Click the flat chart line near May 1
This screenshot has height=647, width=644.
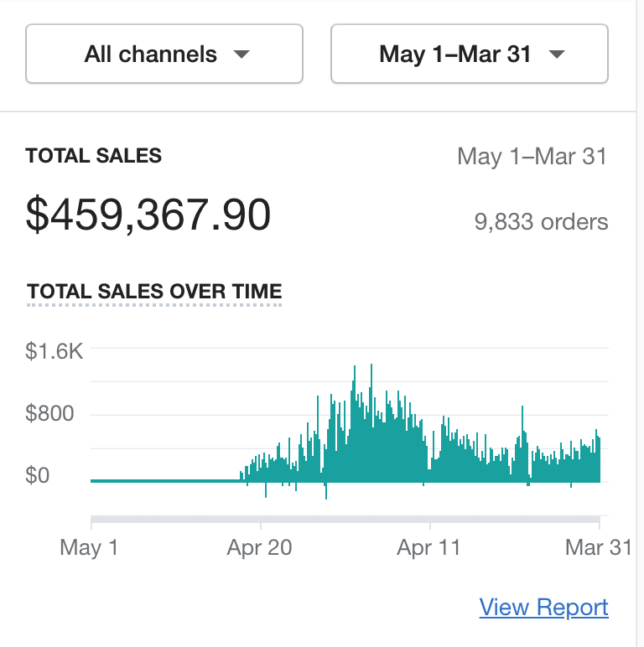pos(151,481)
